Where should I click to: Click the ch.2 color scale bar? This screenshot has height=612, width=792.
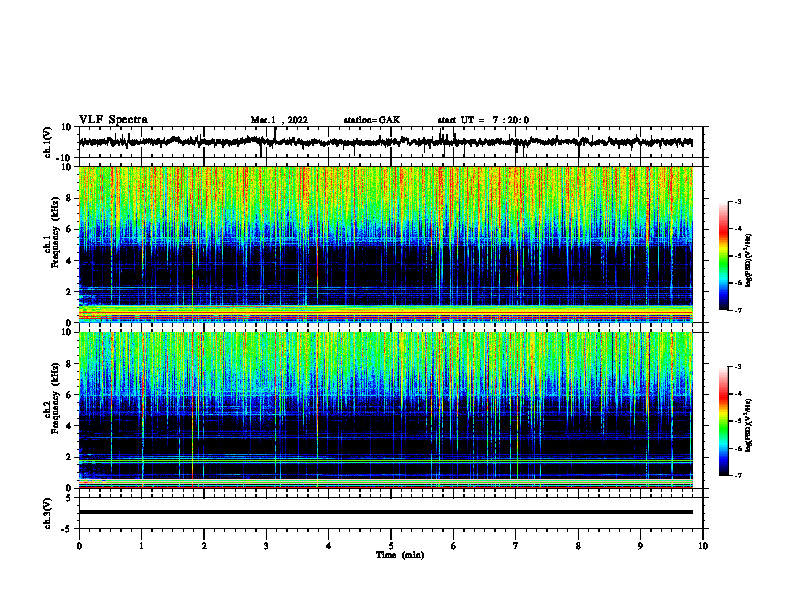(x=723, y=421)
